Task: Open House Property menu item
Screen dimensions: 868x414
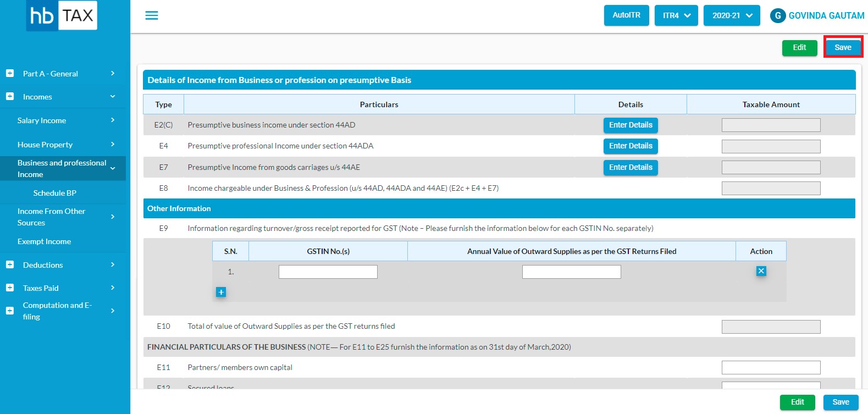Action: 45,145
